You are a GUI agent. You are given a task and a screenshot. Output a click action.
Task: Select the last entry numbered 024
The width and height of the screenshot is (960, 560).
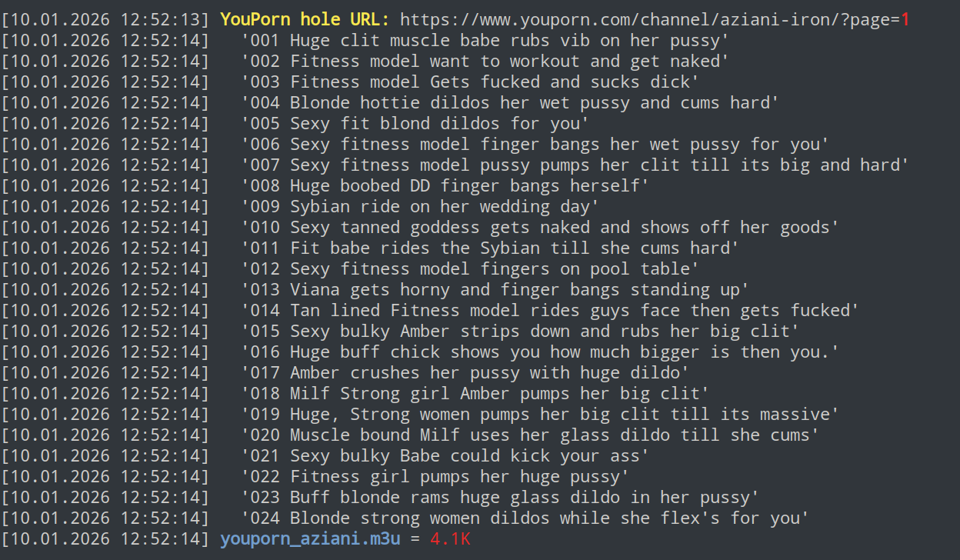click(525, 518)
